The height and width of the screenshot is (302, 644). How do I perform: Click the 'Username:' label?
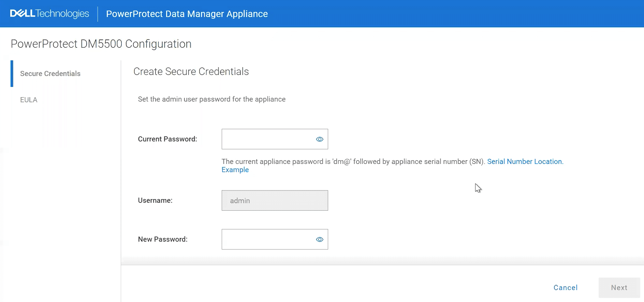pos(155,200)
